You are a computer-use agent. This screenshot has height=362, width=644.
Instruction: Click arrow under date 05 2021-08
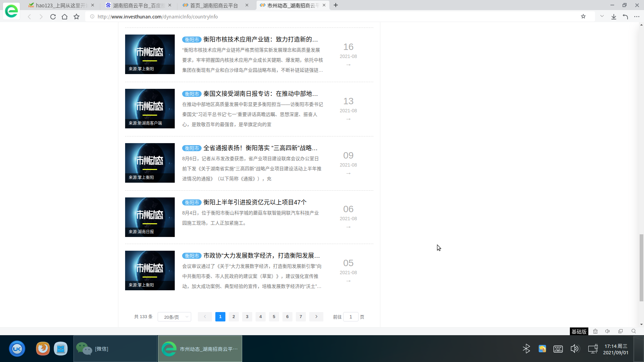point(348,281)
